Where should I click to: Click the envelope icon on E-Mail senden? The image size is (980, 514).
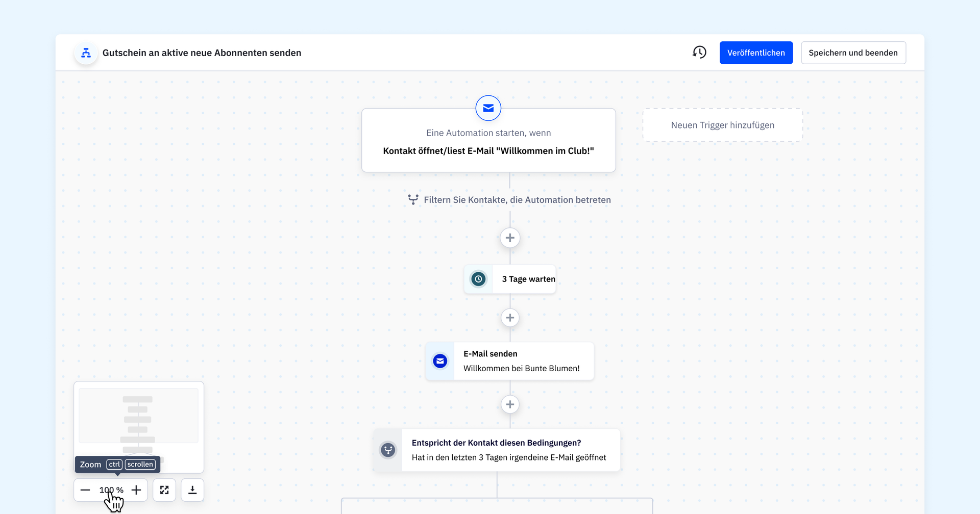(440, 361)
